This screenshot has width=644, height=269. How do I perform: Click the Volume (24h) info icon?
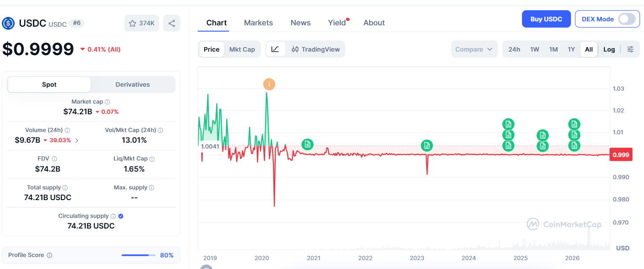point(67,130)
